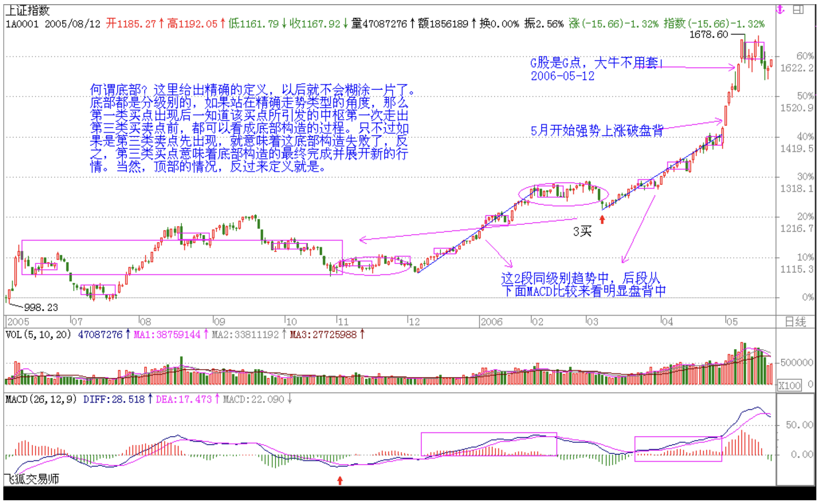Click the magenta anchor icon at top right
The image size is (818, 504).
tap(780, 10)
